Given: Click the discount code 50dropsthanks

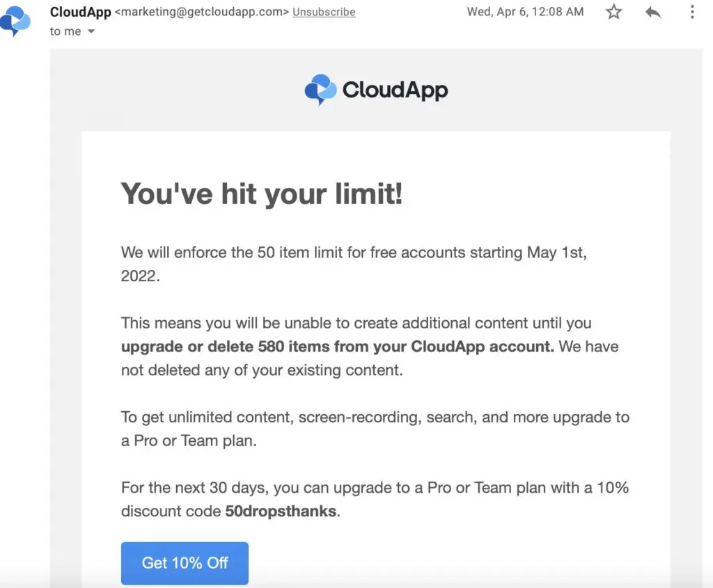Looking at the screenshot, I should 281,511.
